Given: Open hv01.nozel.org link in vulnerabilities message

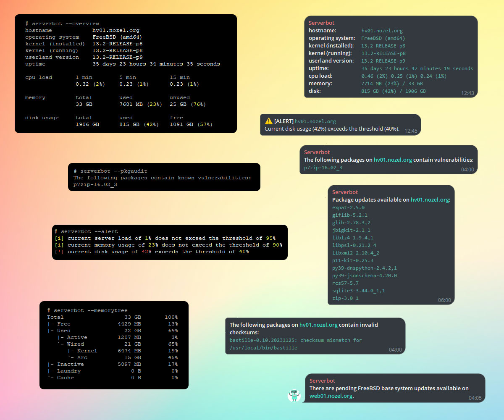Looking at the screenshot, I should click(x=393, y=160).
